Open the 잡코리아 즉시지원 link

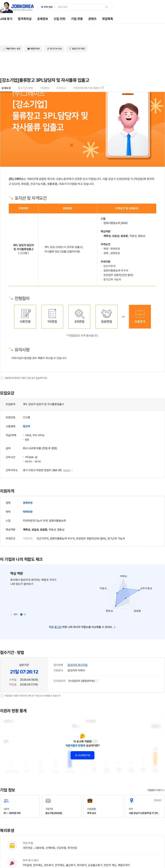coord(77,665)
